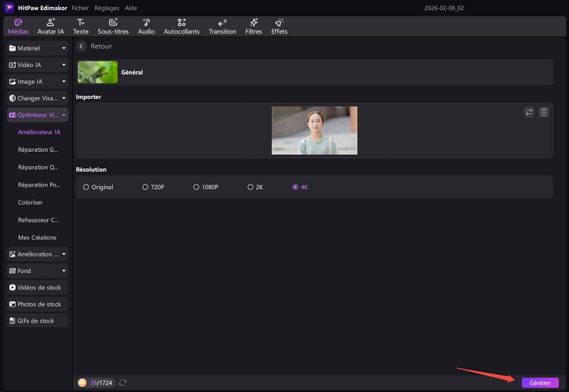
Task: Open the Autocollants tab
Action: click(181, 26)
